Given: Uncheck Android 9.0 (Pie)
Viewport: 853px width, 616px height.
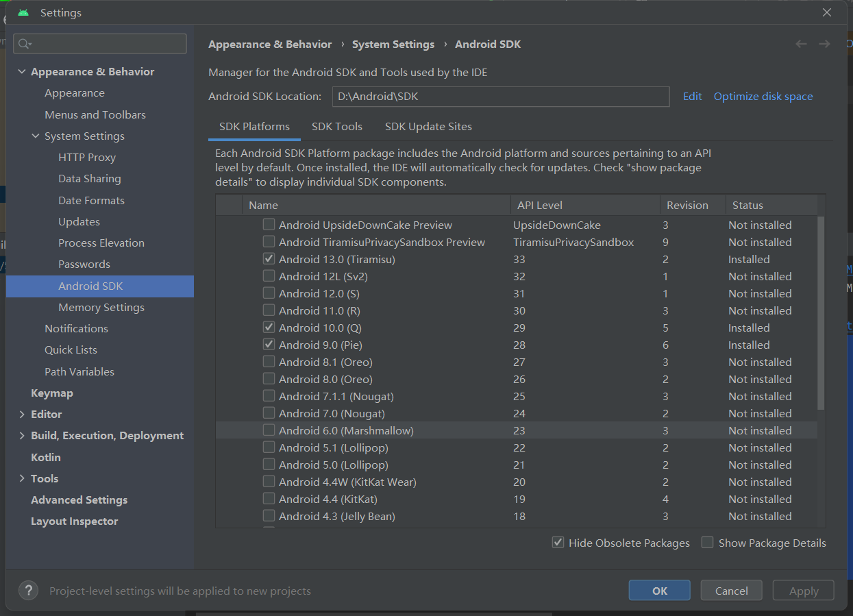Looking at the screenshot, I should tap(268, 344).
